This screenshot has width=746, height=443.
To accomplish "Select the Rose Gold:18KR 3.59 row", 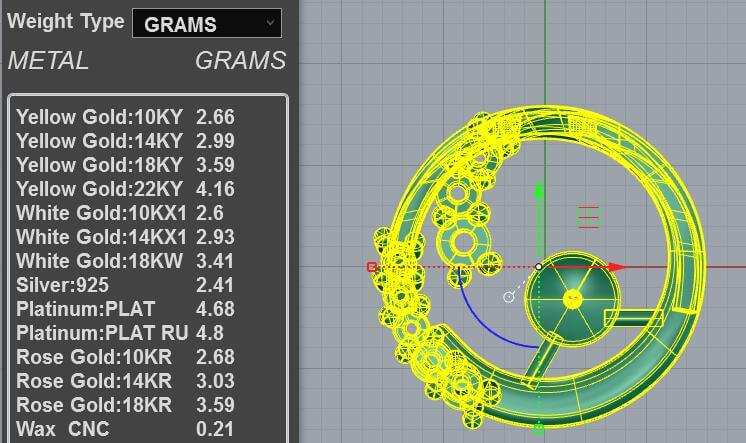I will [x=126, y=405].
